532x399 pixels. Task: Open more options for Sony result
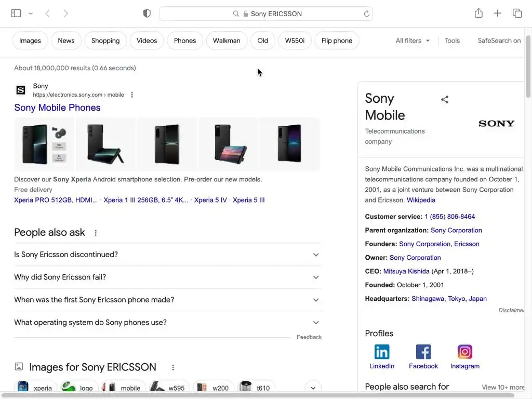(132, 95)
